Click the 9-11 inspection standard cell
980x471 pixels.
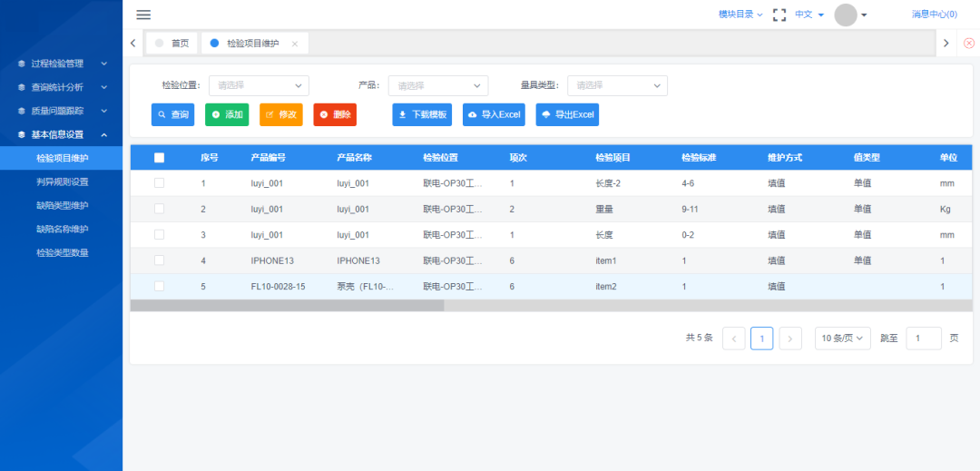(x=690, y=210)
